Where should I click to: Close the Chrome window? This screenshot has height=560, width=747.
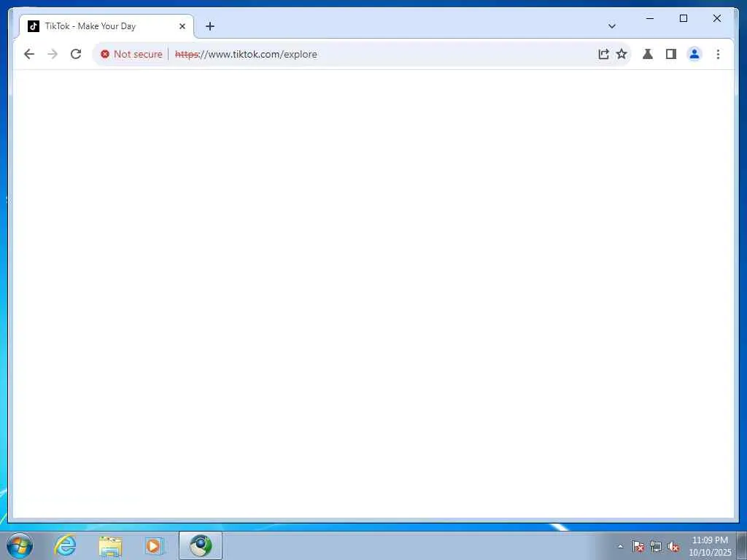(716, 18)
